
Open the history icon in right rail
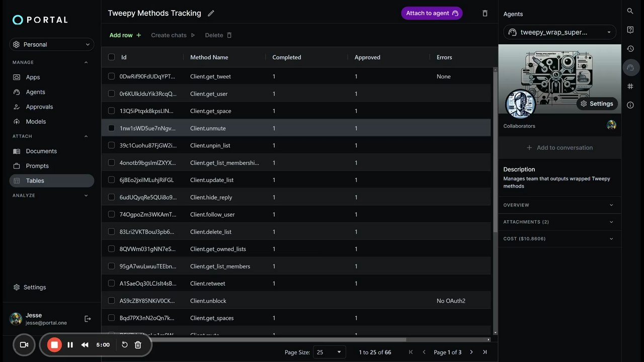pos(630,49)
